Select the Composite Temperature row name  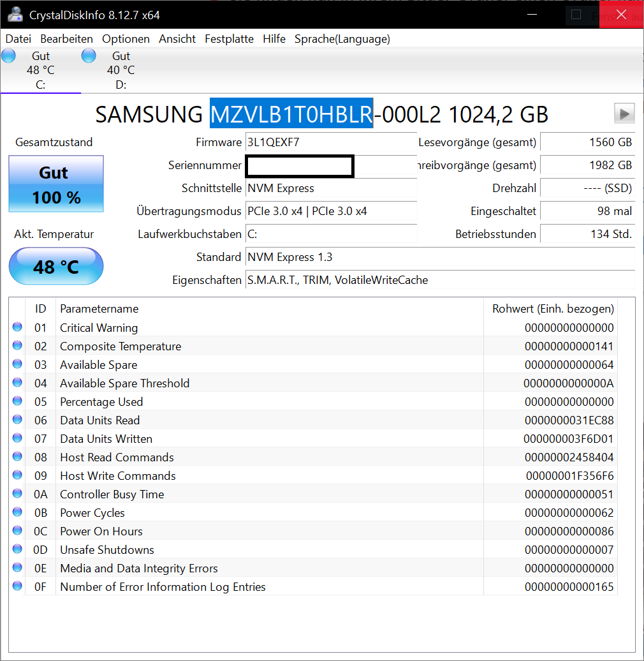coord(121,346)
